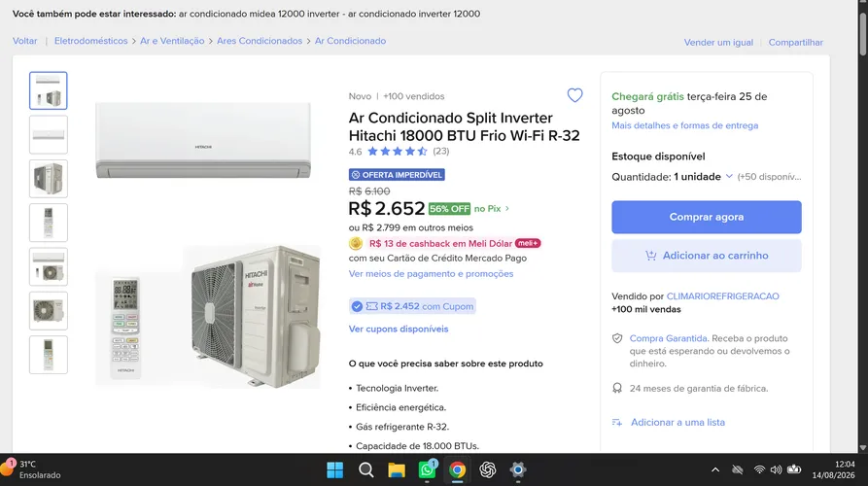Click the cart icon in Adicionar ao carrinho
The image size is (868, 486).
tap(650, 256)
